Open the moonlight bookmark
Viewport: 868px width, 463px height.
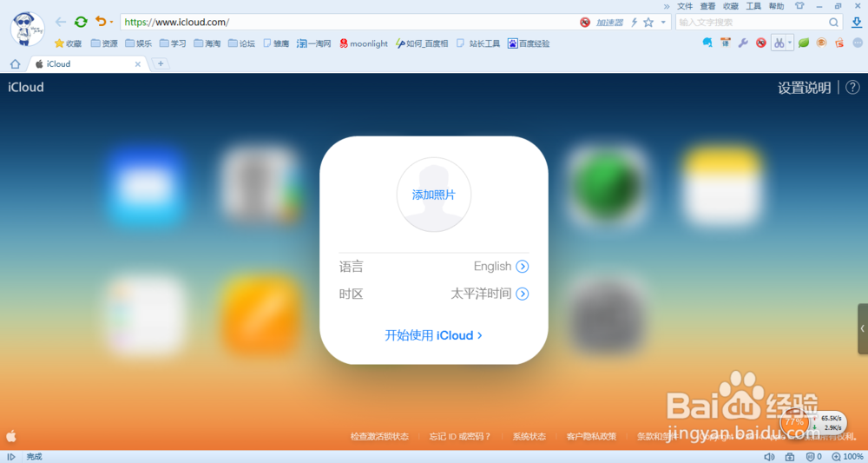363,43
